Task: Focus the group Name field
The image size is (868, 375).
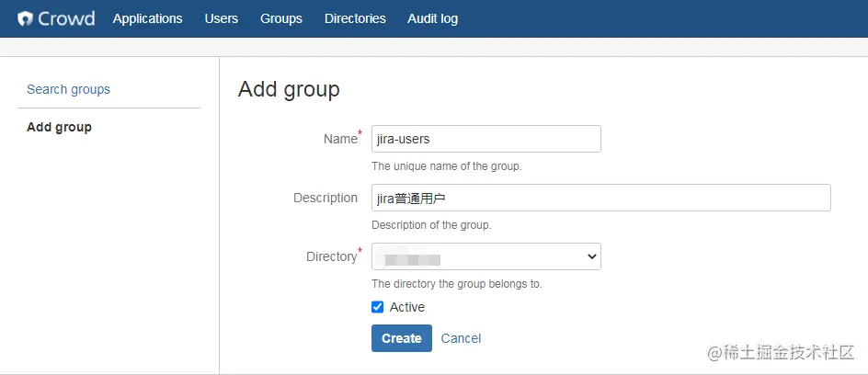Action: click(x=485, y=139)
